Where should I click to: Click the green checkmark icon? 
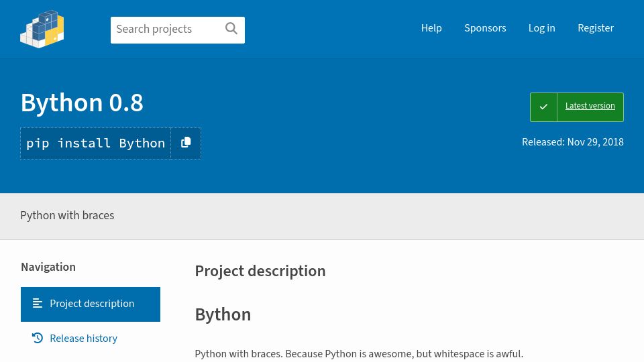coord(543,107)
